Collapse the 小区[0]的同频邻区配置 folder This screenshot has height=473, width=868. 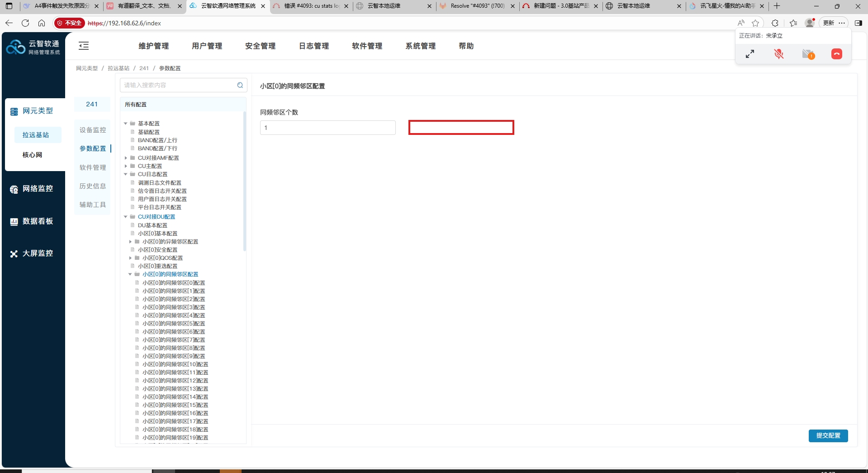pyautogui.click(x=130, y=274)
